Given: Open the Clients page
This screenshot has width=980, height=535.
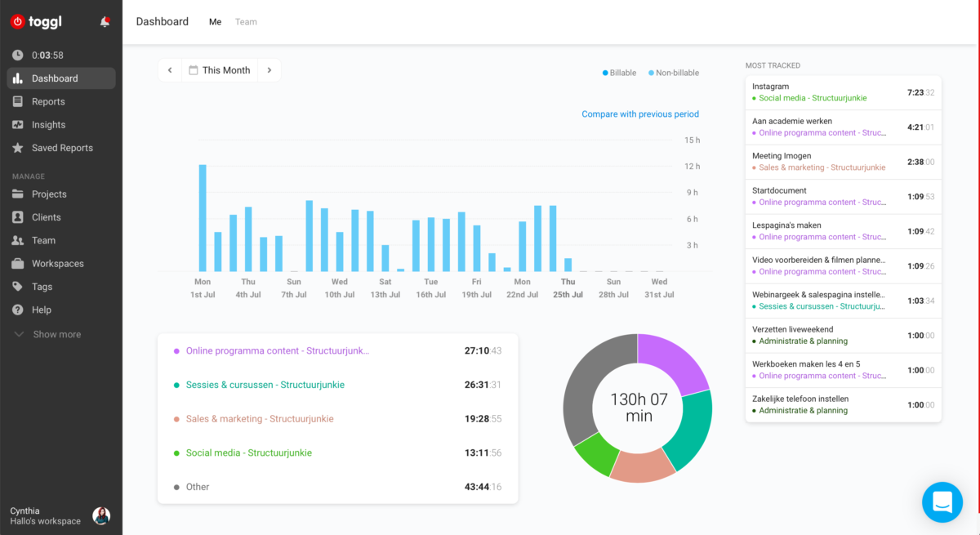Looking at the screenshot, I should [x=46, y=217].
